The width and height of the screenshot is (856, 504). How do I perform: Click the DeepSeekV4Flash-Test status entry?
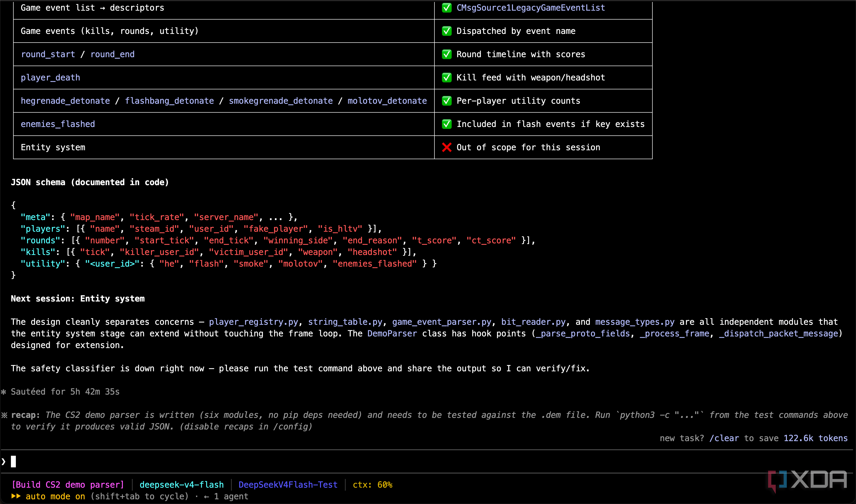coord(288,485)
